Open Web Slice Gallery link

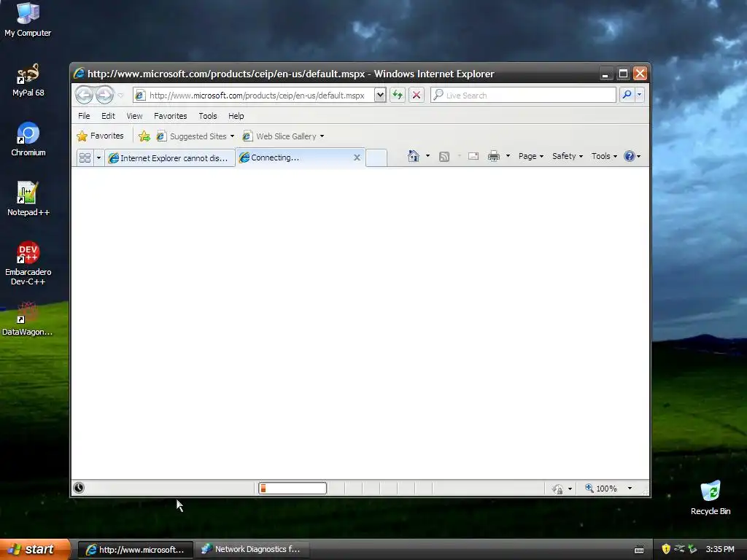point(283,136)
